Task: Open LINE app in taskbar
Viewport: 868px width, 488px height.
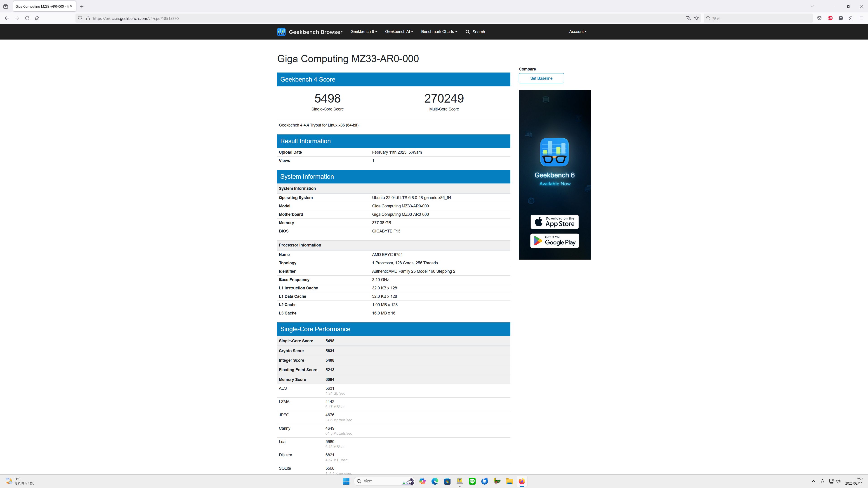Action: pos(472,481)
